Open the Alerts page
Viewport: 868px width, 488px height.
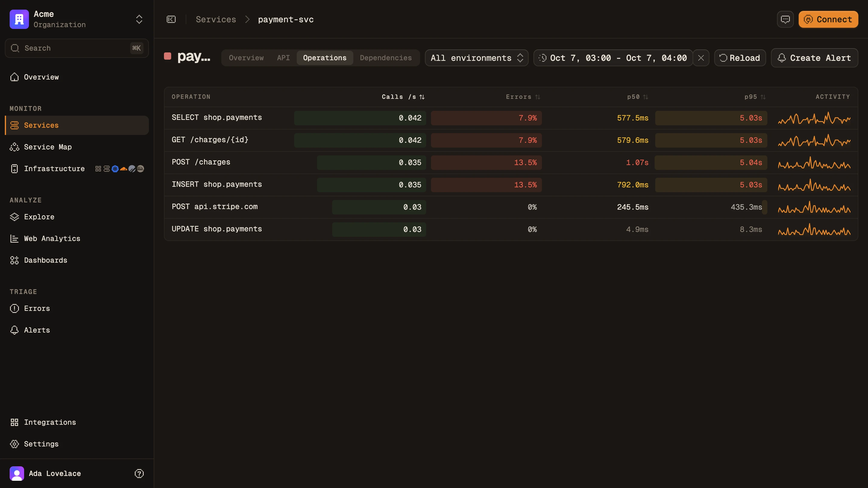(77, 330)
